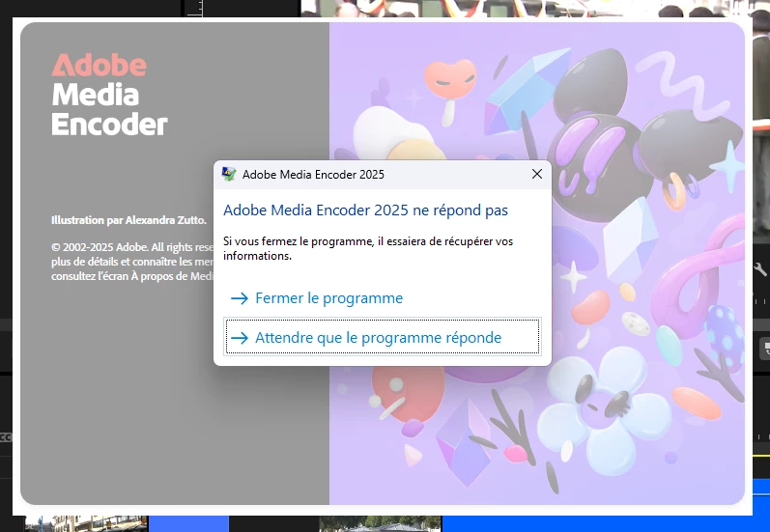
Task: Close the not-responding dialog with X
Action: tap(537, 174)
